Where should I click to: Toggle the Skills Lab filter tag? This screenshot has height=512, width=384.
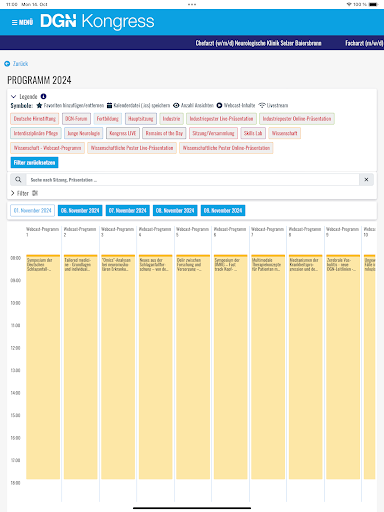point(253,133)
